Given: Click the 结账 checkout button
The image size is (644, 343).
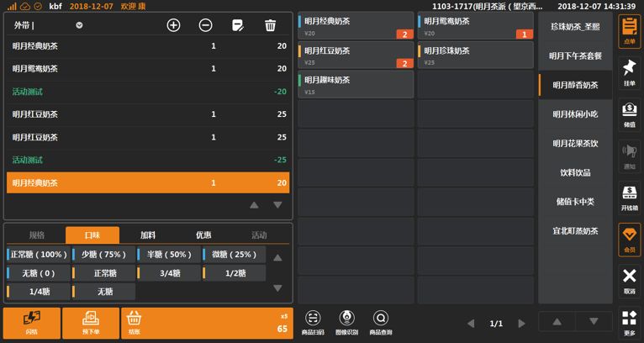Looking at the screenshot, I should point(207,324).
